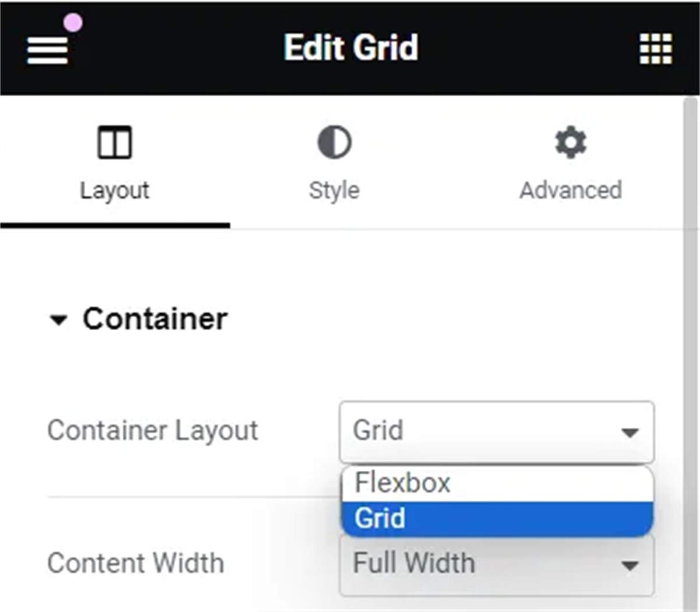Open the Content Width dropdown

pyautogui.click(x=496, y=564)
